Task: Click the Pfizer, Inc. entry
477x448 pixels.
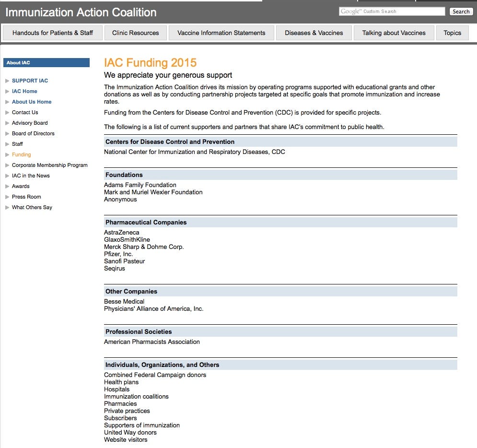Action: (x=118, y=254)
